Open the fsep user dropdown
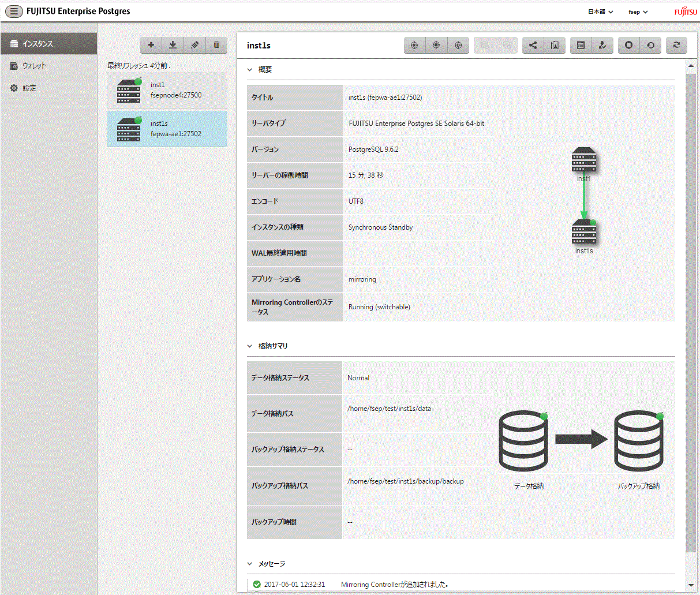 pyautogui.click(x=638, y=12)
